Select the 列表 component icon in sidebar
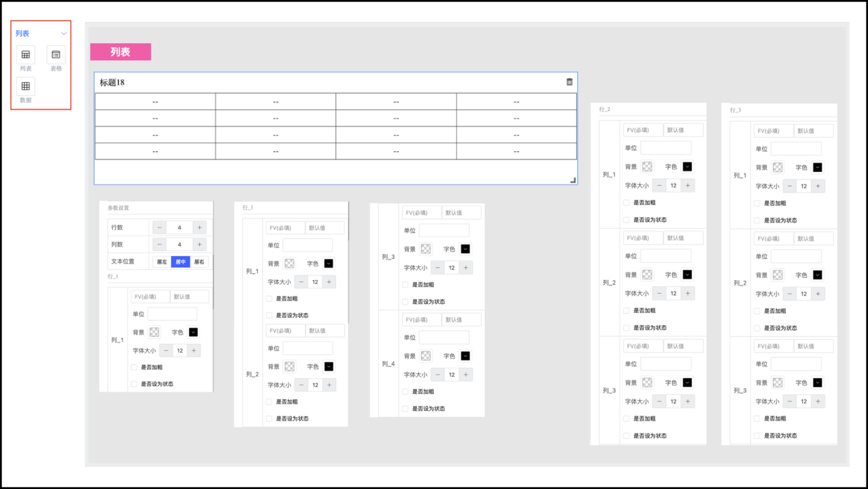The height and width of the screenshot is (489, 868). (25, 55)
